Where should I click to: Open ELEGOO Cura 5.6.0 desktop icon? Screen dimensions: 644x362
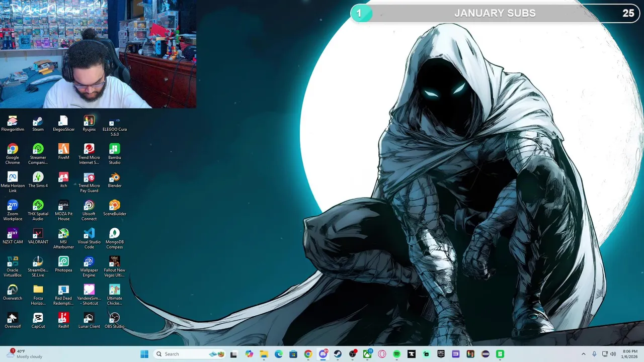114,126
